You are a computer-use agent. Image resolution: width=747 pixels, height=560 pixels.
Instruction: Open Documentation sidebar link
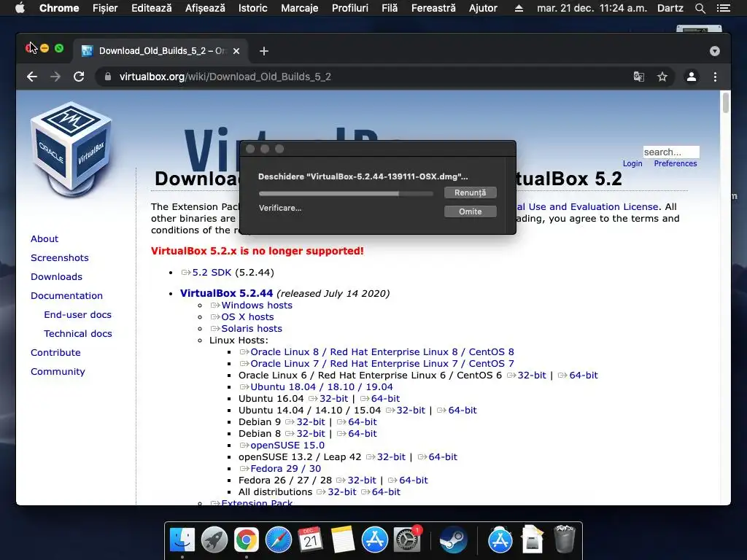(66, 296)
